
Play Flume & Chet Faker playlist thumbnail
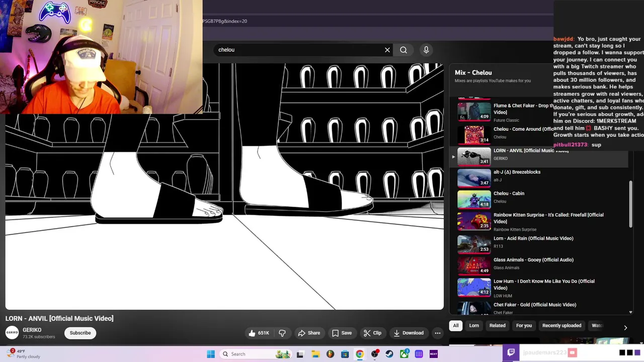[x=474, y=112]
